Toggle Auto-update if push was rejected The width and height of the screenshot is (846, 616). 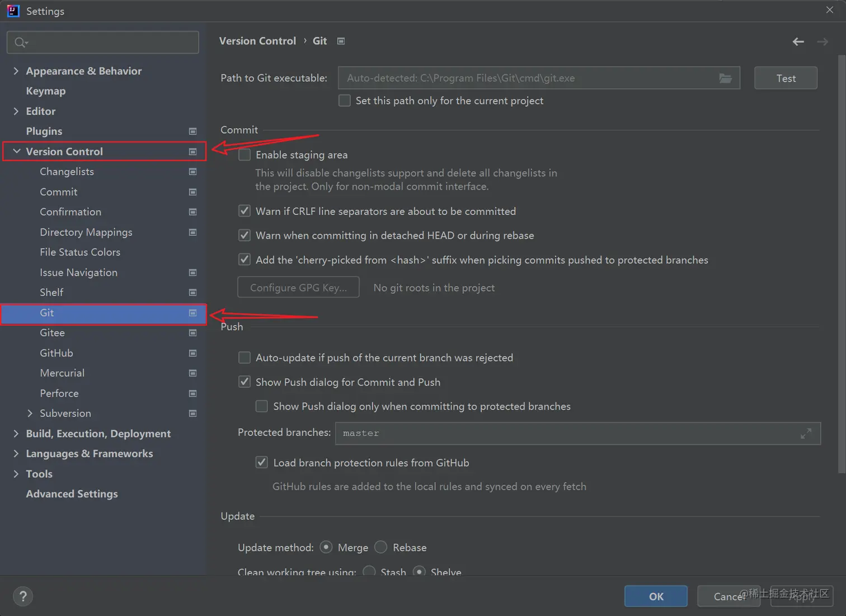coord(245,358)
